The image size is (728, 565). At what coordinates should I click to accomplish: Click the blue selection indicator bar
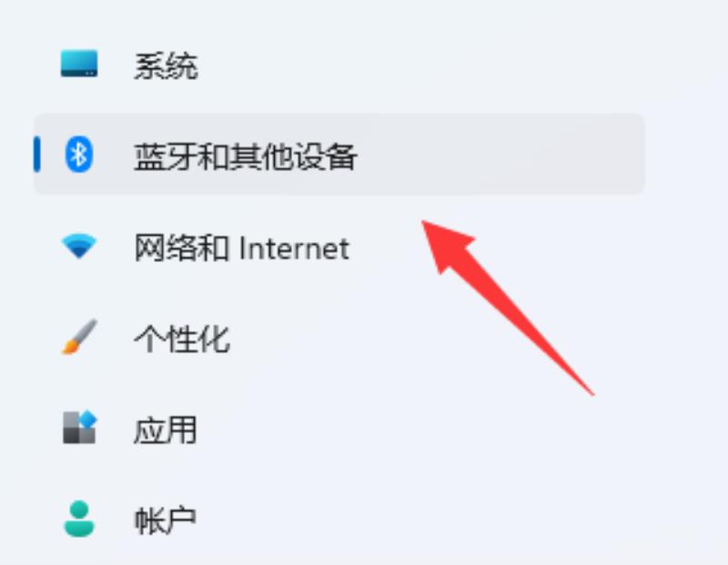point(36,154)
